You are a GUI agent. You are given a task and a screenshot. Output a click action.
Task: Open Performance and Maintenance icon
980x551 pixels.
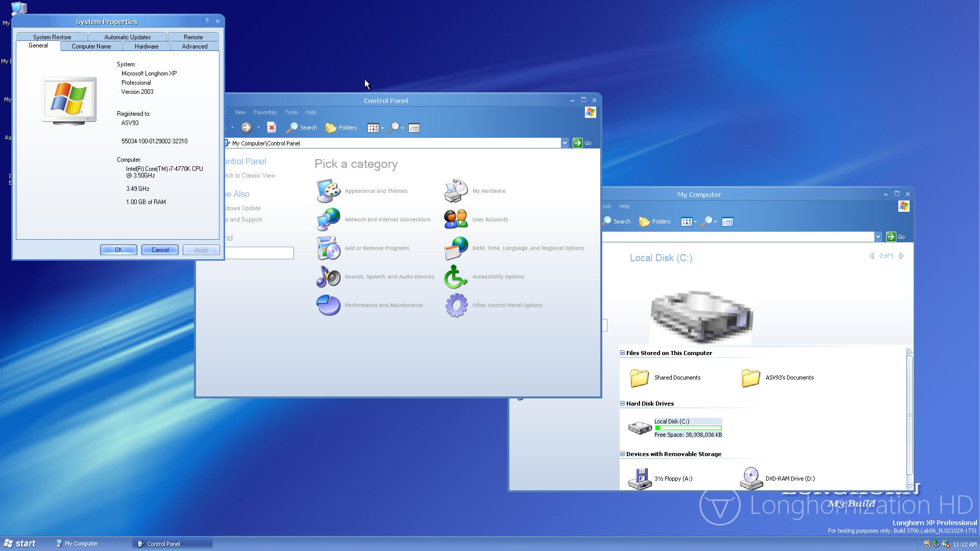328,306
